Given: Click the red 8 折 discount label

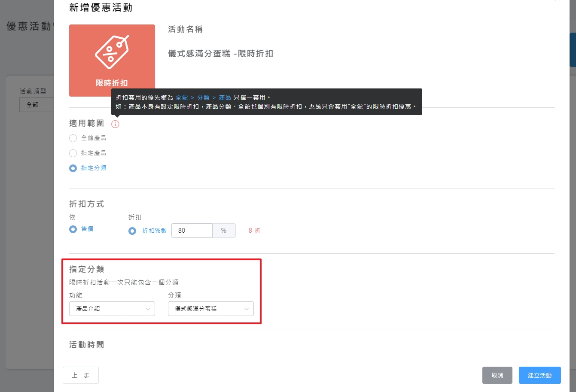Looking at the screenshot, I should [254, 231].
